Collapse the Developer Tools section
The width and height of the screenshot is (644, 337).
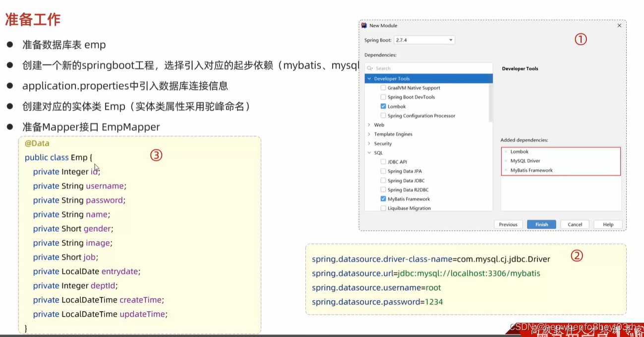coord(370,78)
